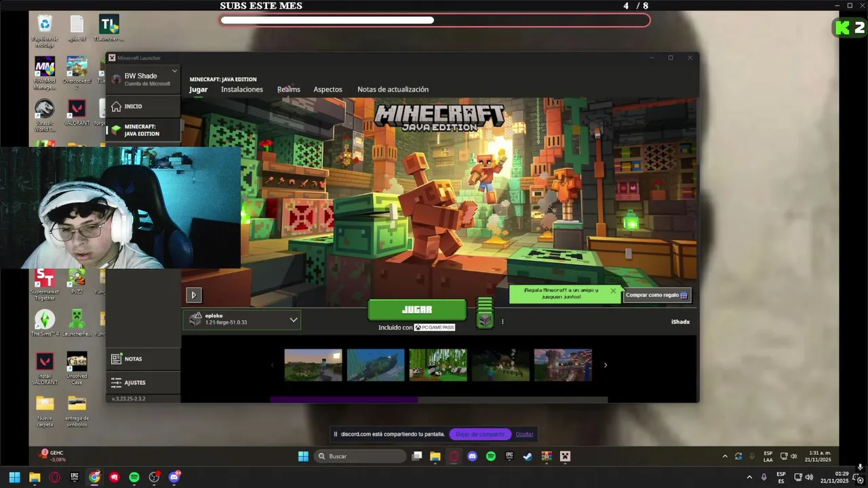The width and height of the screenshot is (868, 488).
Task: Click the 1:31 a.m. clock in shared taskbar
Action: tap(817, 456)
